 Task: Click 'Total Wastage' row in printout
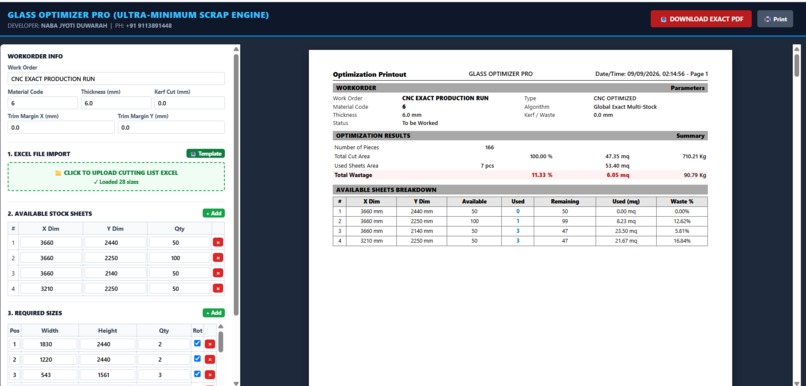520,175
